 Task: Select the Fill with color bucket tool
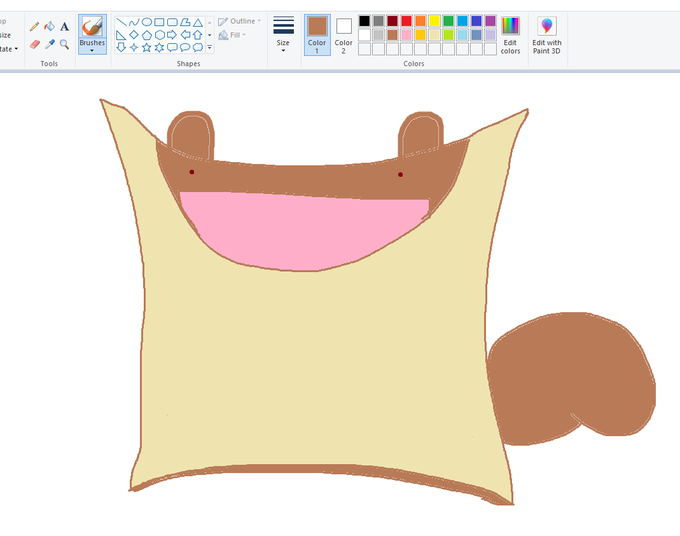[x=50, y=26]
